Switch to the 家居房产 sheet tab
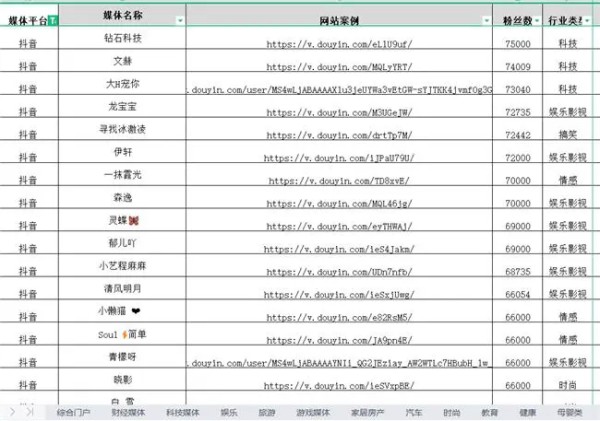The width and height of the screenshot is (600, 421). (367, 413)
